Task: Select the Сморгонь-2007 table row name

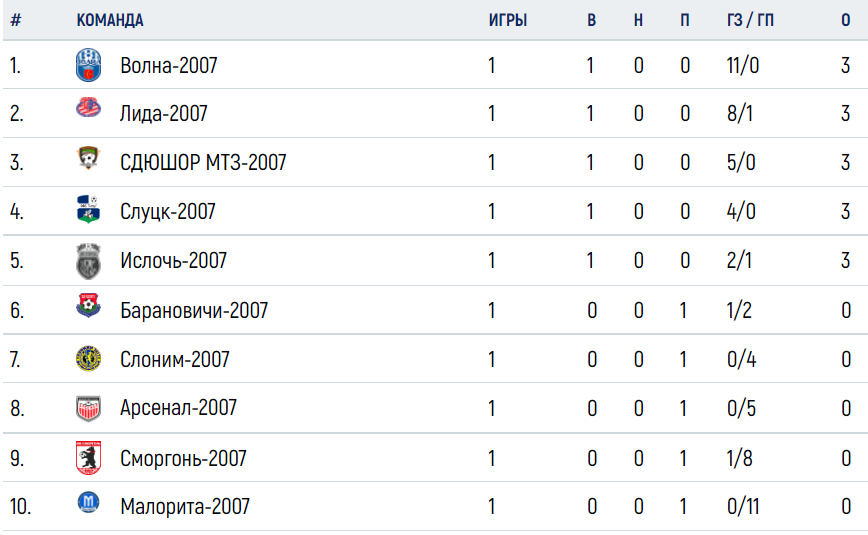Action: (x=183, y=459)
